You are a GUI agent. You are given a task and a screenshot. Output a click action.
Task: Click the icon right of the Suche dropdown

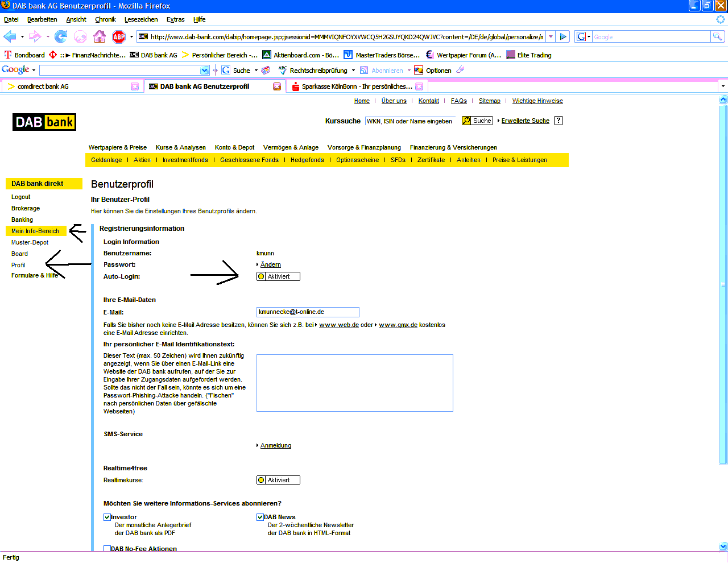point(266,71)
